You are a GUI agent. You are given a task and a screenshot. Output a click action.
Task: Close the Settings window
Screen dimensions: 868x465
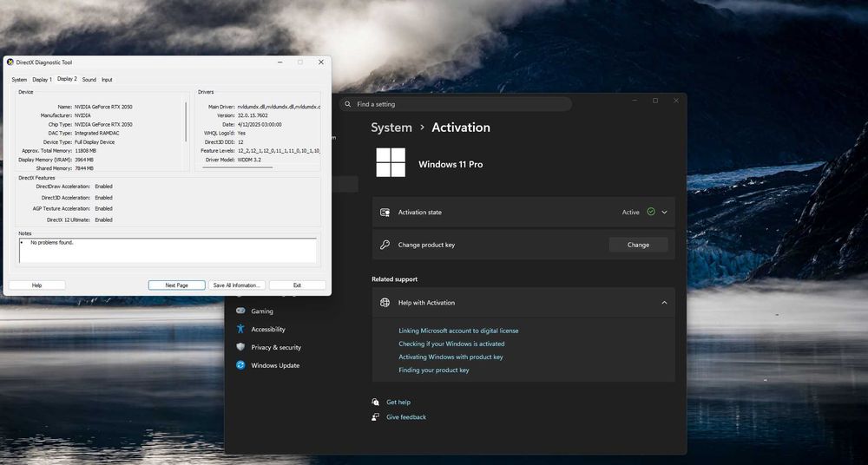(x=676, y=101)
